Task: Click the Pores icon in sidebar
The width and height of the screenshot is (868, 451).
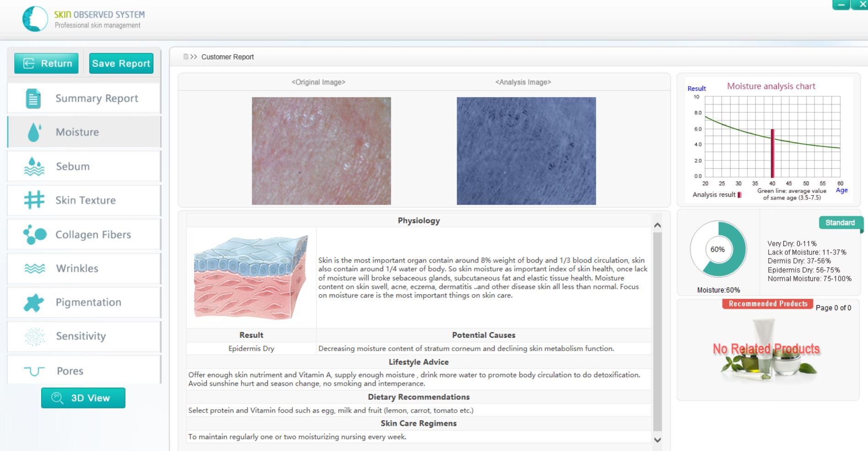Action: point(34,371)
